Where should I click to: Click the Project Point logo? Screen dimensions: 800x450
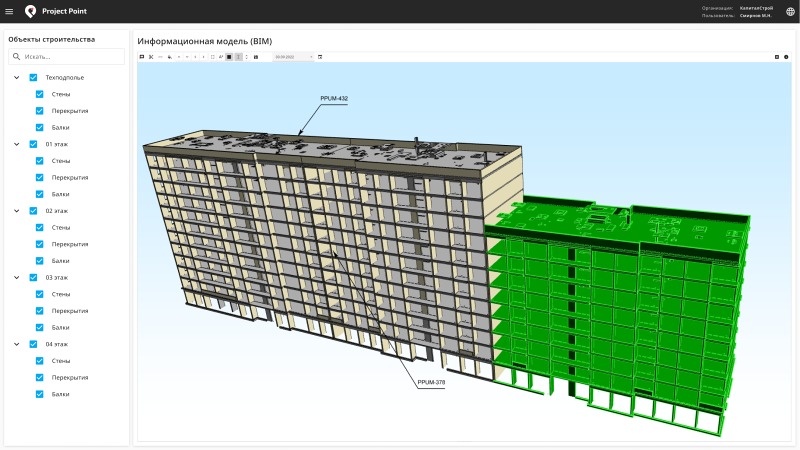tap(31, 11)
